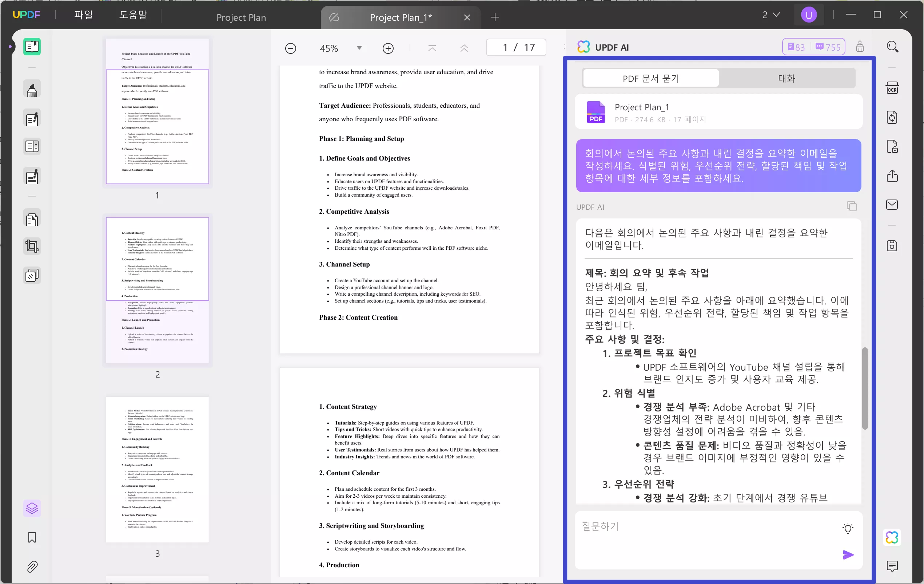
Task: Open the Edit PDF tool
Action: (32, 119)
